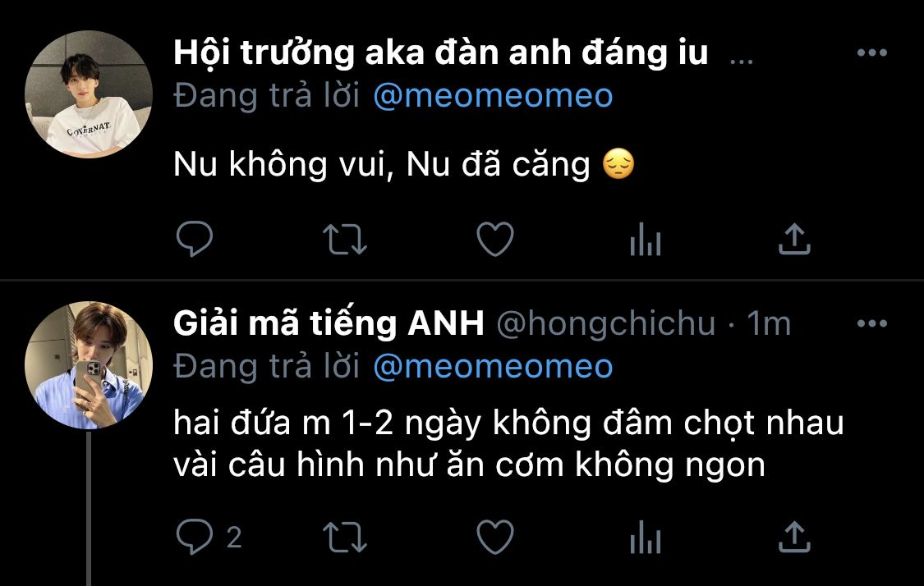
Task: Open the 'hai đứa m 1-2 ngày' tweet text
Action: tap(509, 443)
